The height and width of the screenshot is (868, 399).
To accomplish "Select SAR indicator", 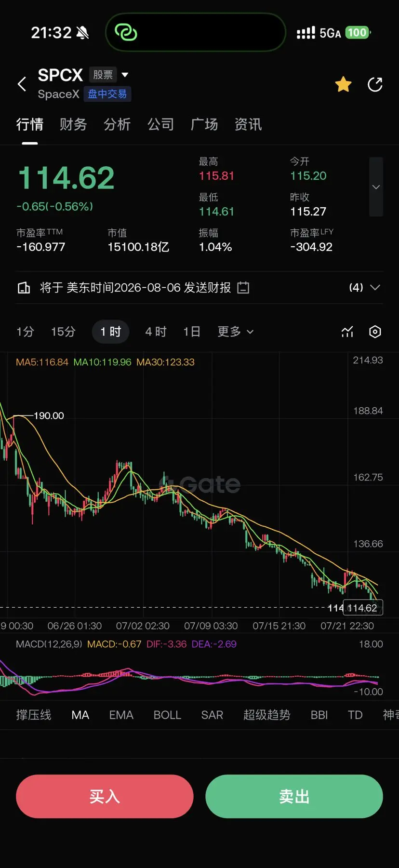I will (x=212, y=715).
